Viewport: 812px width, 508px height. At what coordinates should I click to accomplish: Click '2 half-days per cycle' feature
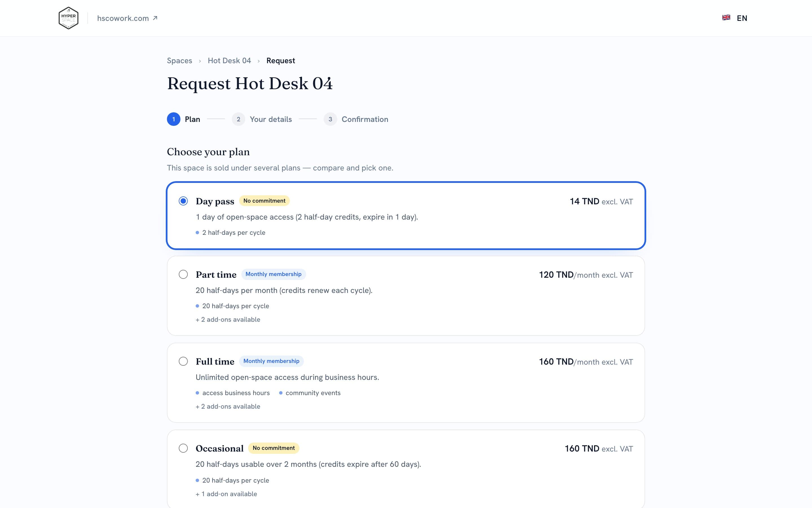tap(231, 233)
